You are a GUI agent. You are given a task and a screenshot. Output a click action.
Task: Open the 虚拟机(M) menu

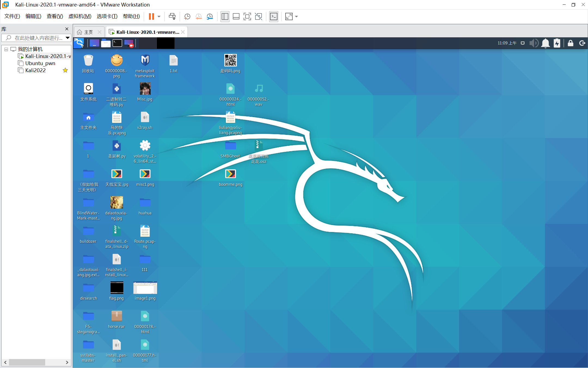(x=80, y=16)
